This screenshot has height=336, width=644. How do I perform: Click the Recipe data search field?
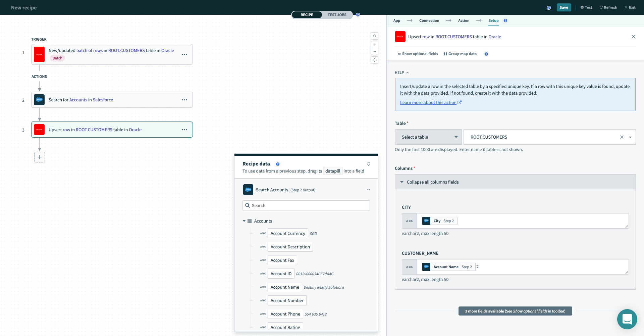(306, 205)
